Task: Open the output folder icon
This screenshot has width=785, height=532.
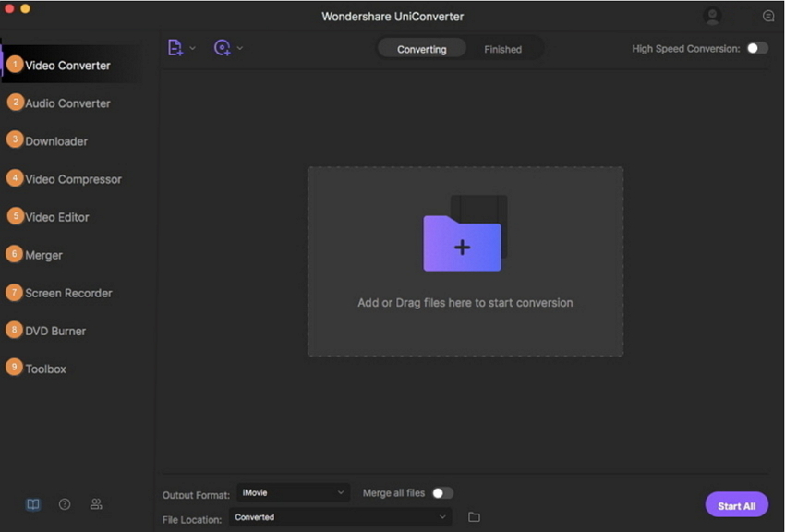Action: (474, 517)
